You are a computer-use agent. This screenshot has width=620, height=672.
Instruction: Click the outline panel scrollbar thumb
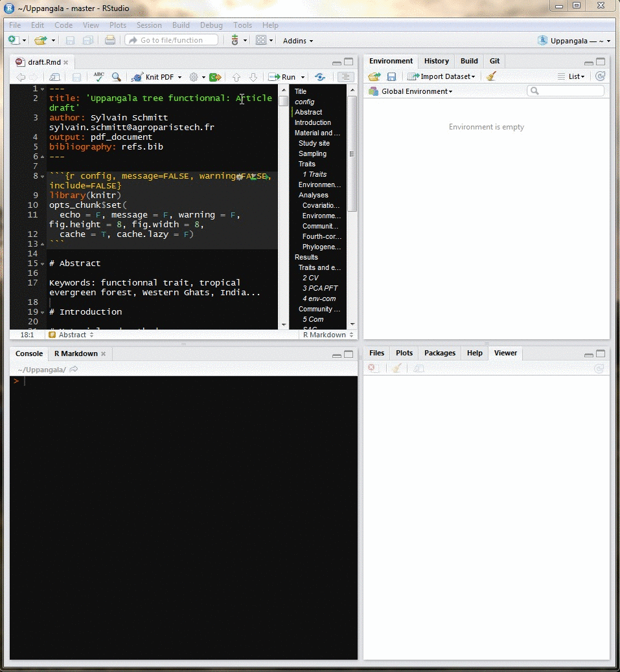click(x=352, y=153)
